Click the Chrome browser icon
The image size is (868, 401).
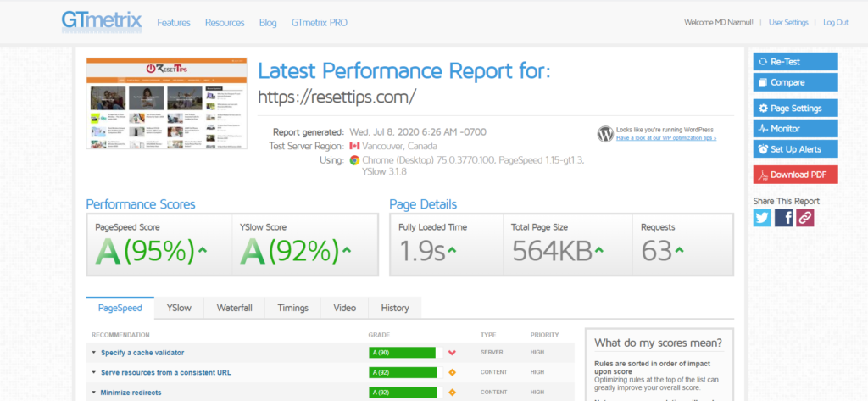(354, 160)
